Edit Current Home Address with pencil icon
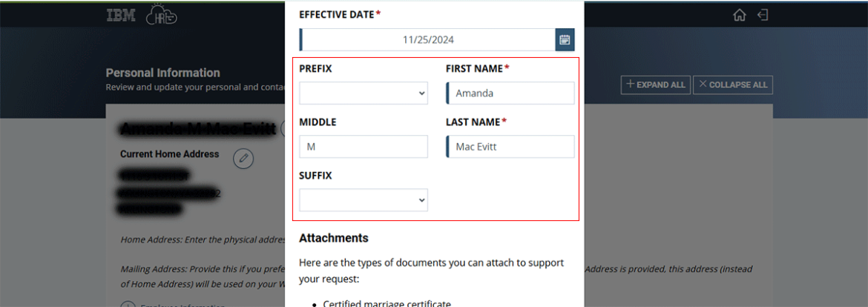 point(243,158)
